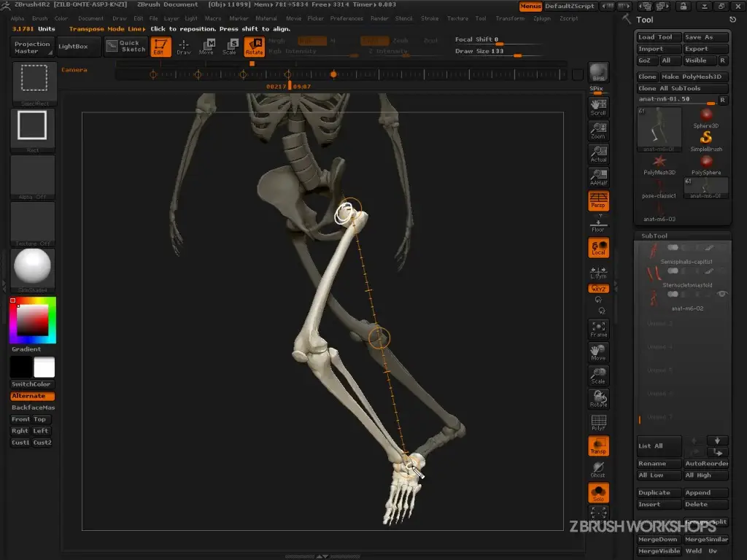Toggle Perspective view off
747x560 pixels.
[x=598, y=201]
